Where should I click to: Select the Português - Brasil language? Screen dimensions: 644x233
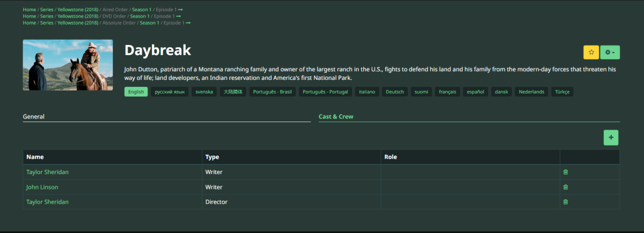tap(273, 92)
